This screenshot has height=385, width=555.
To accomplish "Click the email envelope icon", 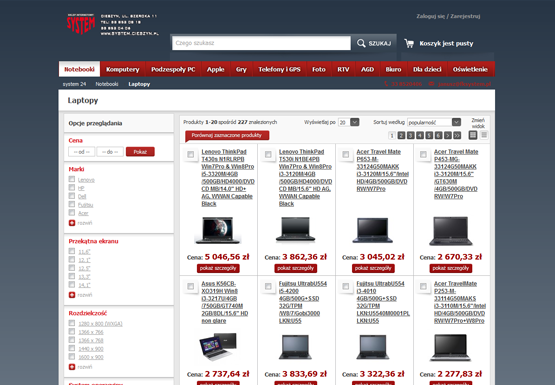I will coord(431,84).
